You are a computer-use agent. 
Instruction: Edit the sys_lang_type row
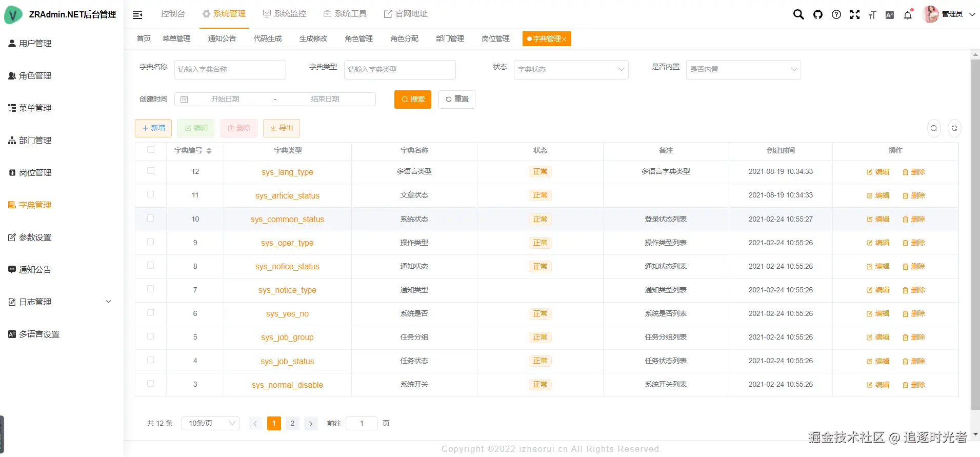point(878,172)
